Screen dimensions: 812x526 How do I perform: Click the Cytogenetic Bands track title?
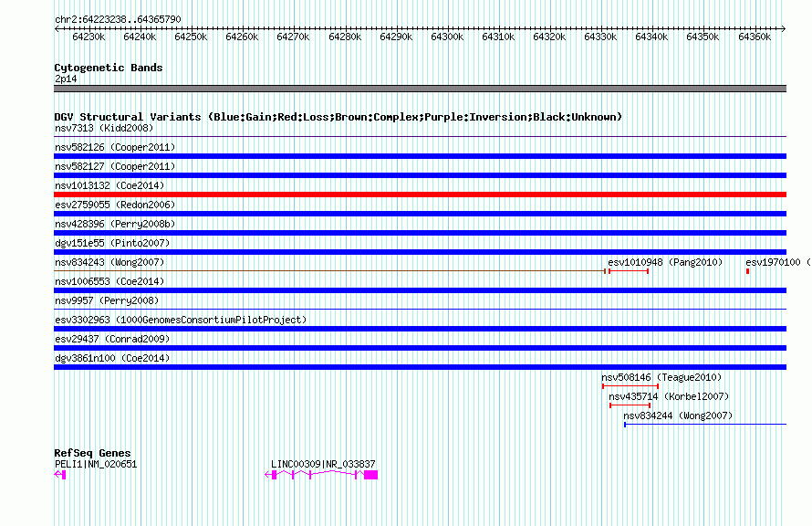click(x=109, y=68)
